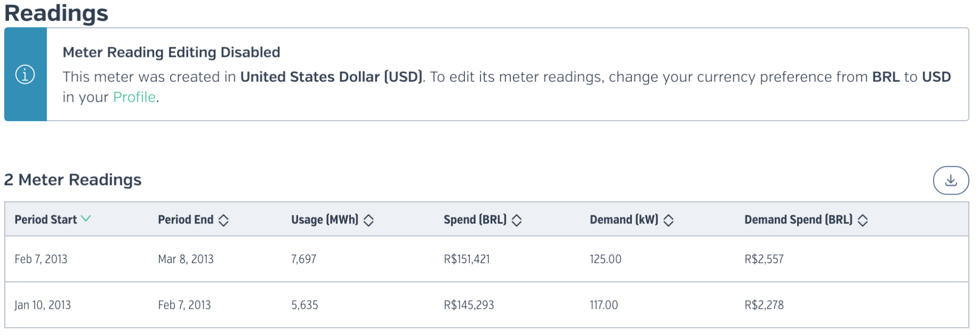Click the info icon in the blue banner
Screen dimensions: 980x336
coord(25,74)
